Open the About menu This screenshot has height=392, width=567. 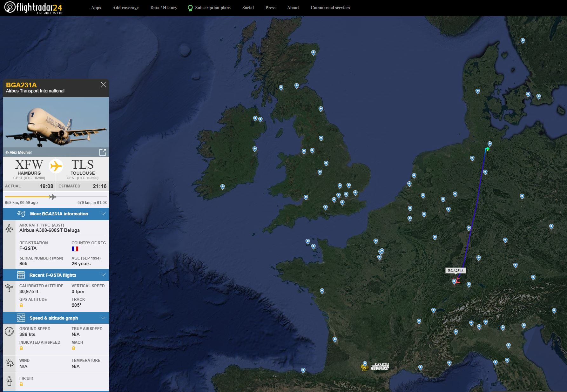(293, 8)
